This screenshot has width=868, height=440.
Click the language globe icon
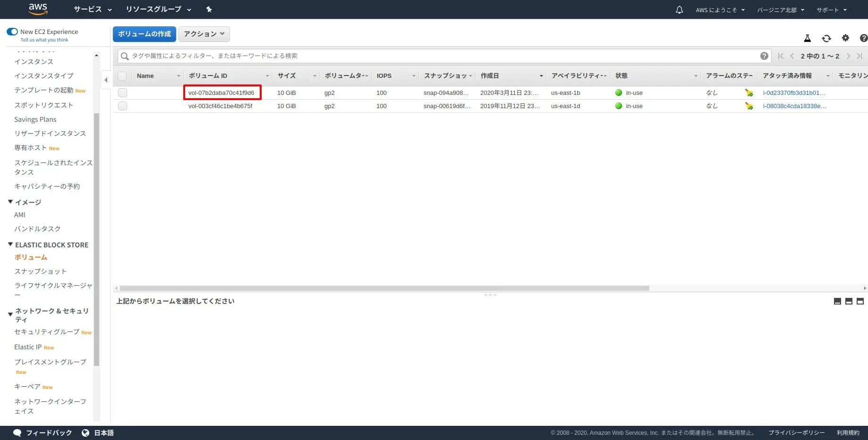[85, 432]
